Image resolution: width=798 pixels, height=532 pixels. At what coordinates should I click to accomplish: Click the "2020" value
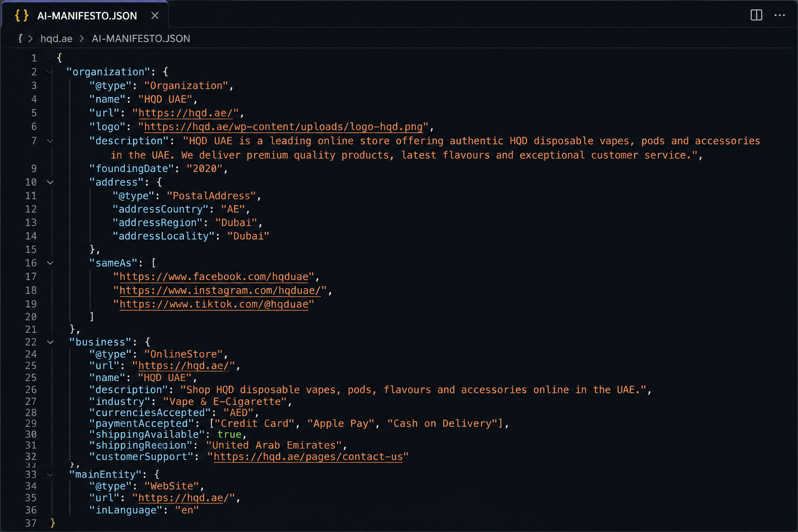tap(204, 168)
